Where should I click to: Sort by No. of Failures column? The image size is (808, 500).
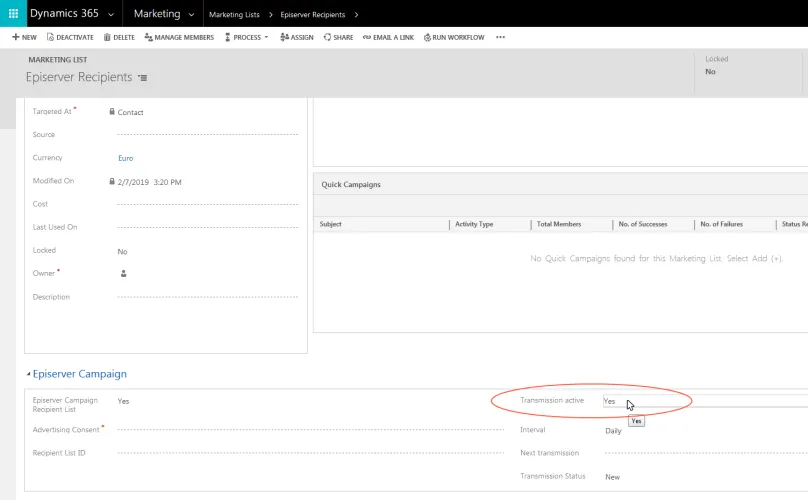click(x=721, y=224)
